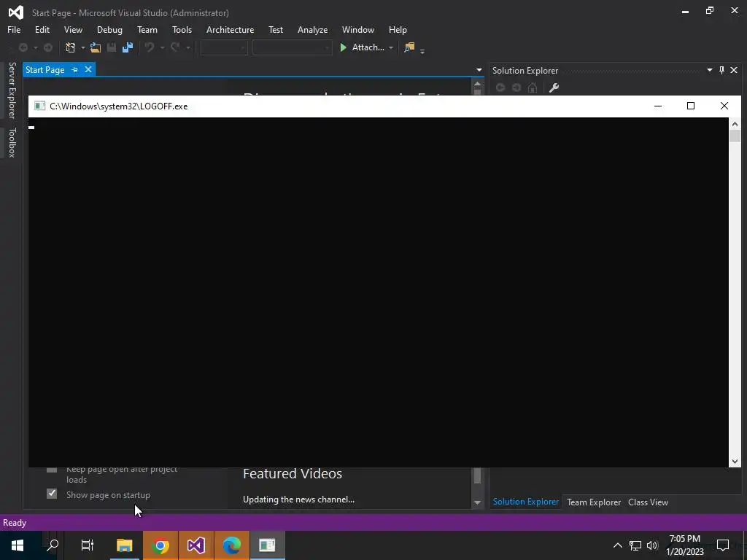
Task: Show hidden system tray icons
Action: point(617,545)
